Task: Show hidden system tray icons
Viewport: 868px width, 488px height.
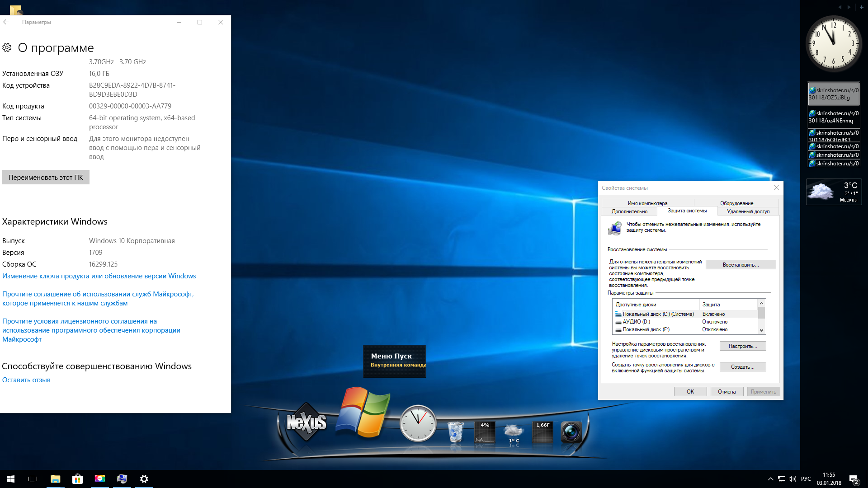Action: pos(770,479)
